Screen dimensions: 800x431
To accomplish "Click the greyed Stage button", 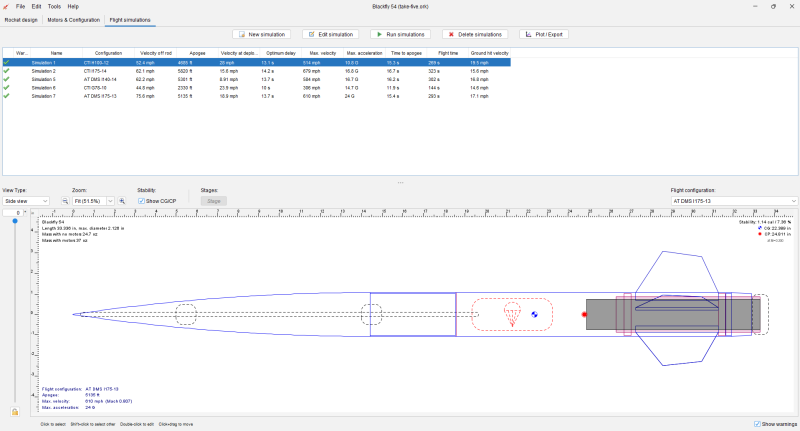I will pyautogui.click(x=214, y=201).
